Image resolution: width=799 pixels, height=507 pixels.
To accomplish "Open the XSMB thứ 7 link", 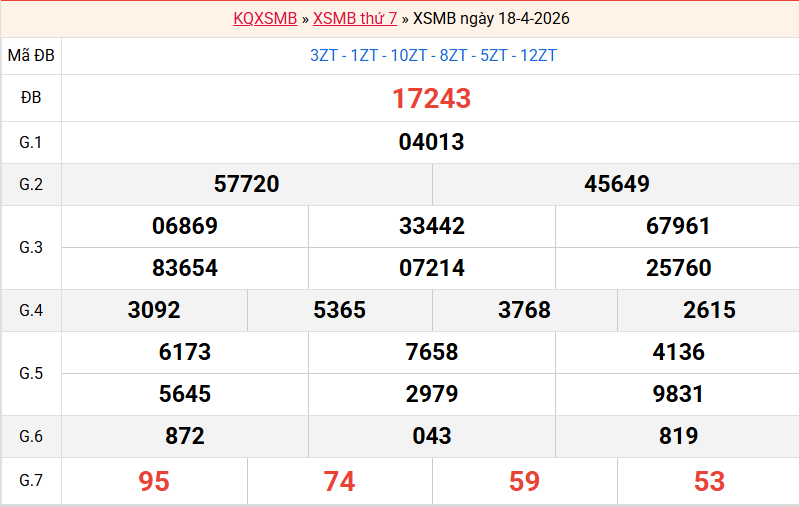I will point(355,19).
